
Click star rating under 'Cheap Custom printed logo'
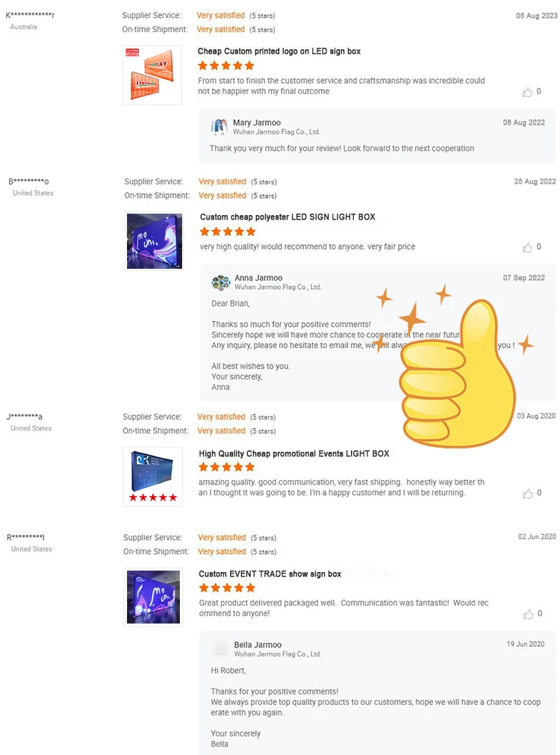tap(225, 66)
